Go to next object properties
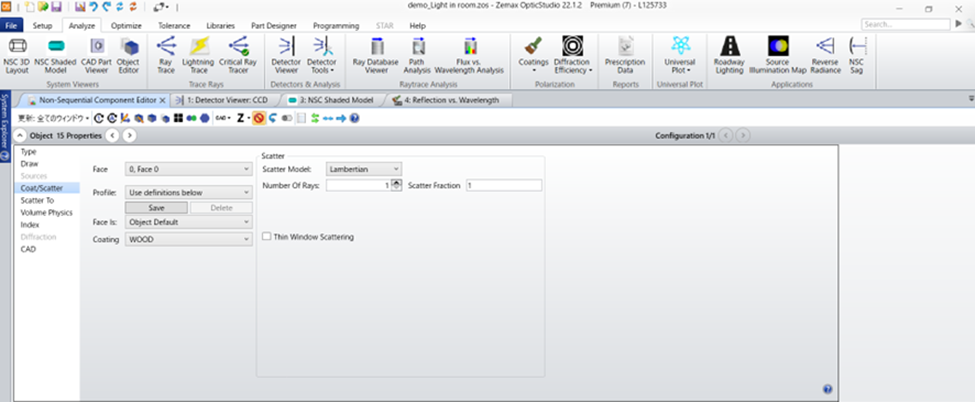975x402 pixels. 129,135
